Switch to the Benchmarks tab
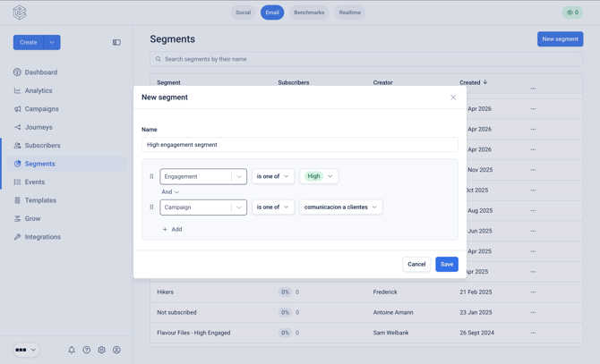Screen dimensions: 600x364 coord(309,13)
